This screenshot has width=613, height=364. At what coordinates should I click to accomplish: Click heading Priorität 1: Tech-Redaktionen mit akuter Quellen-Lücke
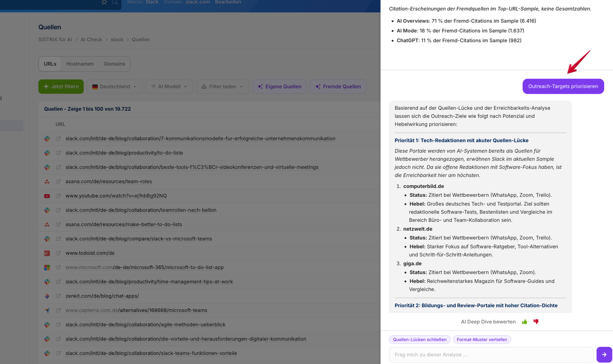point(461,140)
